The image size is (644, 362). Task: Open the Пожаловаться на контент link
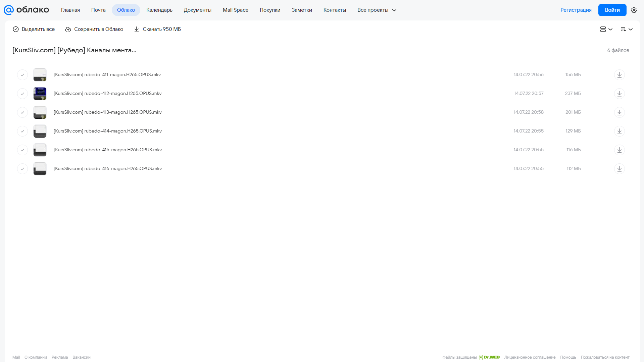click(605, 357)
